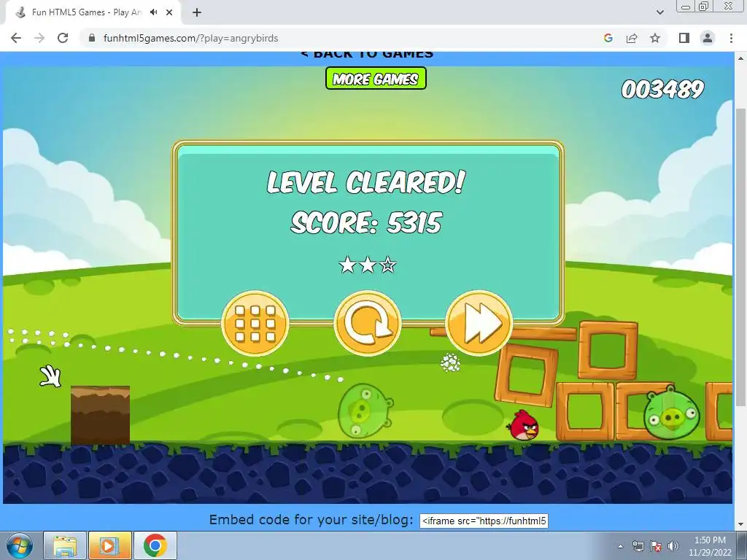
Task: Click the red angry bird
Action: tap(523, 425)
